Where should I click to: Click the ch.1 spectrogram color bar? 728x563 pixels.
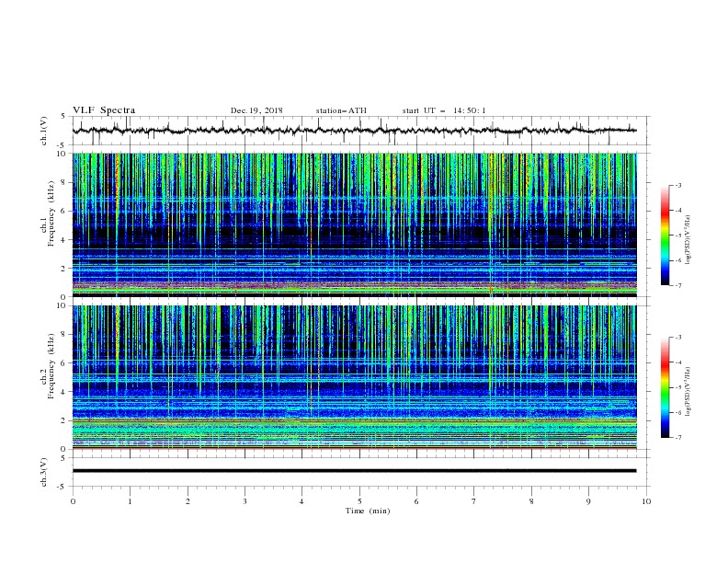pyautogui.click(x=665, y=236)
